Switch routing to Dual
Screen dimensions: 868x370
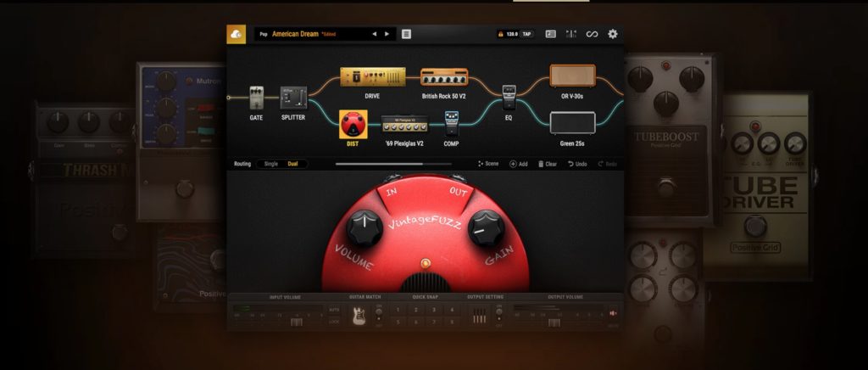[x=292, y=164]
